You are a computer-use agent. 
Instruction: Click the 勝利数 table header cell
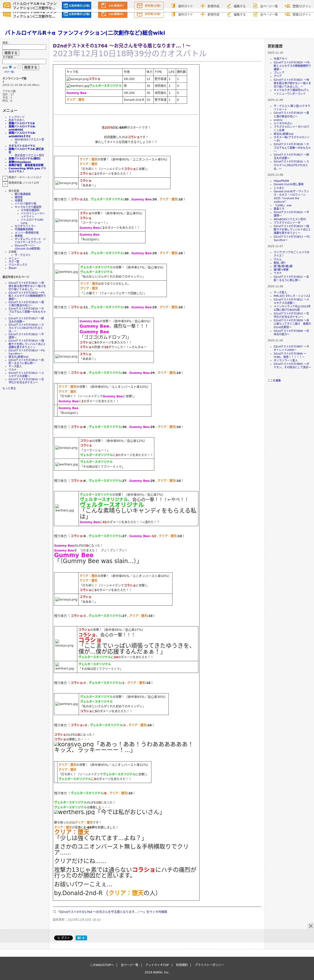(181, 72)
